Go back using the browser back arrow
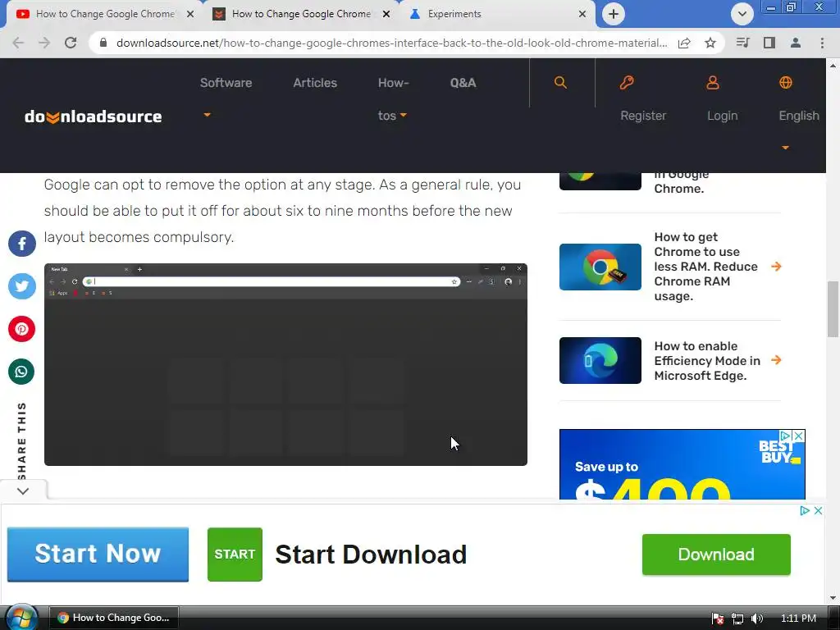Screen dimensions: 840x630 pos(18,43)
